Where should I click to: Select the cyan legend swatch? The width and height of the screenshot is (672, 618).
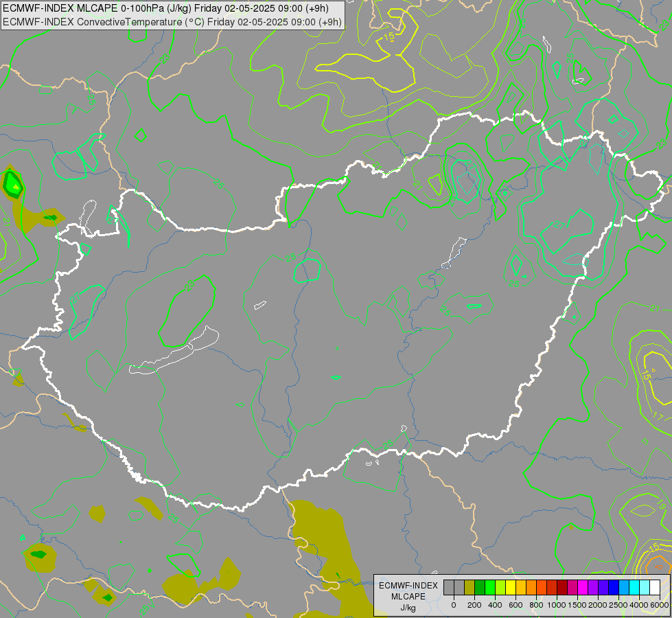(x=635, y=588)
